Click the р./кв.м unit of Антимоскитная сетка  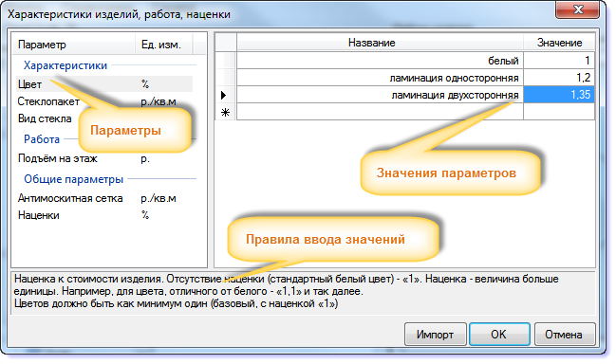[x=159, y=198]
